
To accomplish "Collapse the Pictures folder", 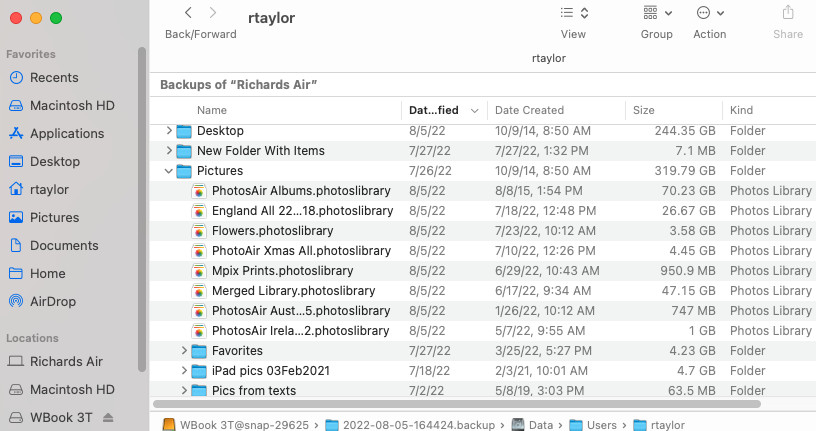I will [x=169, y=171].
